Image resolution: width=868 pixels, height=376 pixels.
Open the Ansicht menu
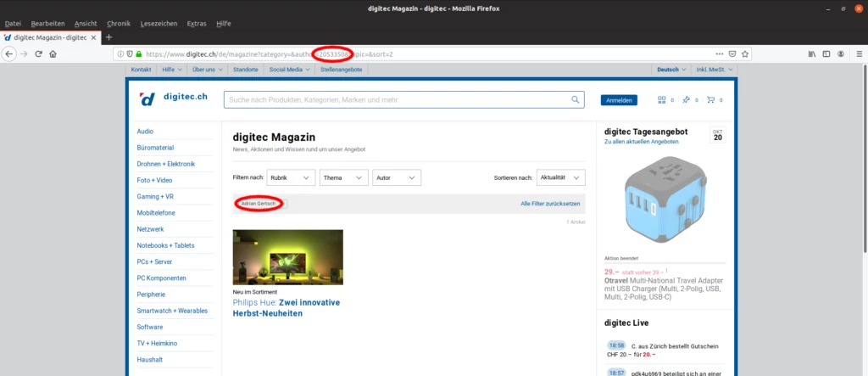[86, 23]
